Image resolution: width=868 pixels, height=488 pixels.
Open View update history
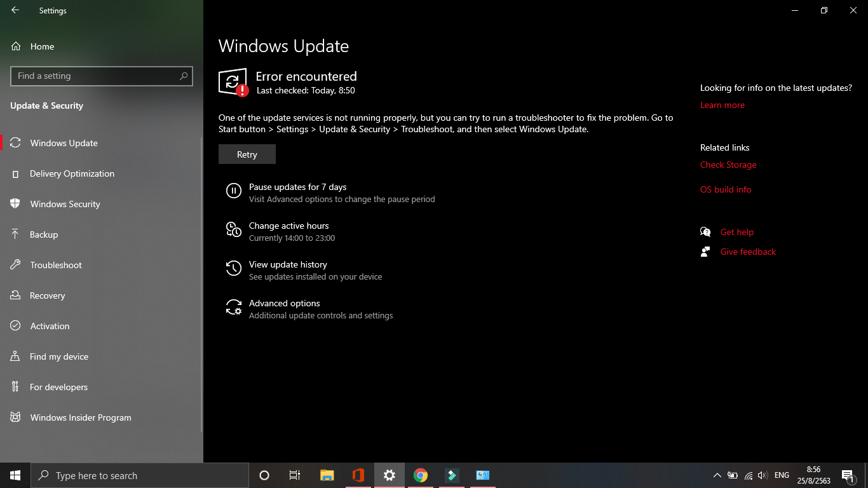(288, 264)
